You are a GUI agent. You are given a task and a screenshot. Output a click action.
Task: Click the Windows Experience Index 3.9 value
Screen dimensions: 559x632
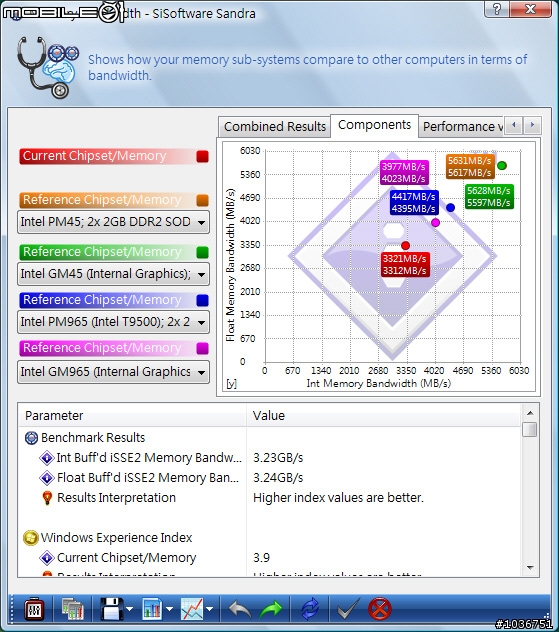click(x=262, y=558)
